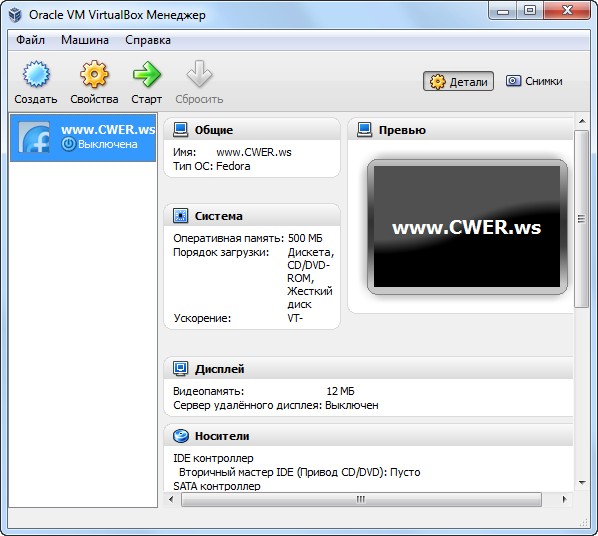Click the Общие section header

pyautogui.click(x=252, y=130)
